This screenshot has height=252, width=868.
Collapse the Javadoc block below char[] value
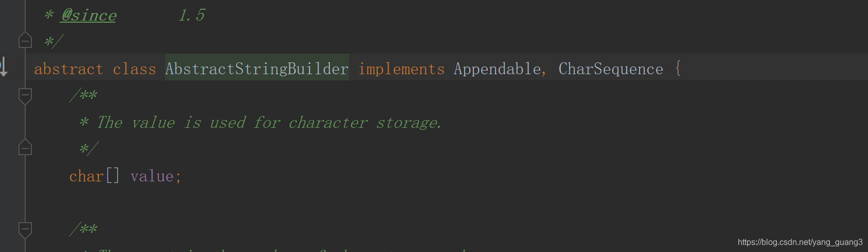coord(25,229)
